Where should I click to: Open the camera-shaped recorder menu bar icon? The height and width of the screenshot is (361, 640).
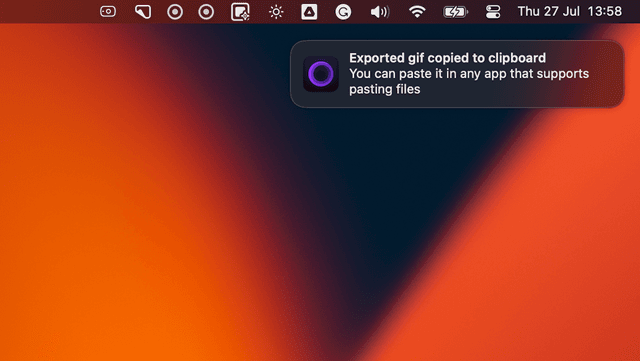(108, 11)
